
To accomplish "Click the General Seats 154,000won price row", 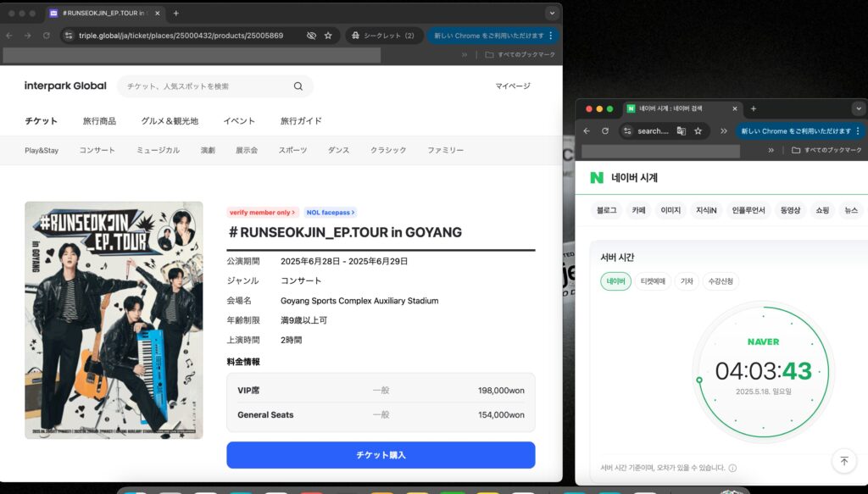I will [381, 415].
